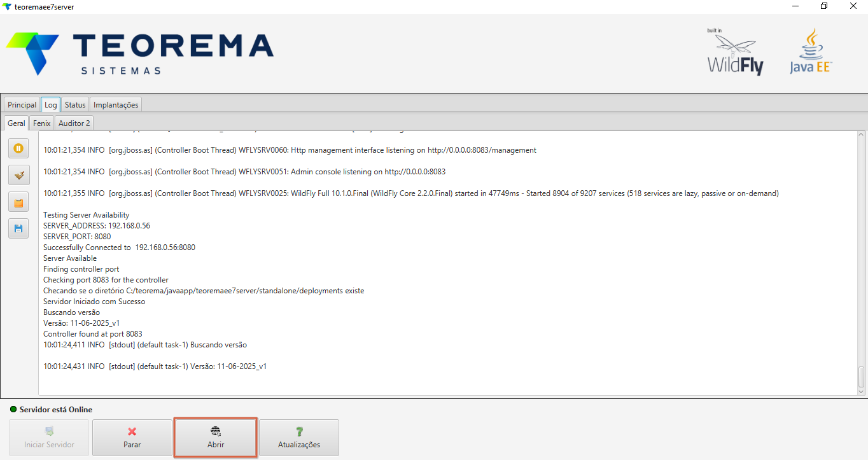This screenshot has height=460, width=868.
Task: Show the Fenix log sub-tab
Action: point(42,123)
